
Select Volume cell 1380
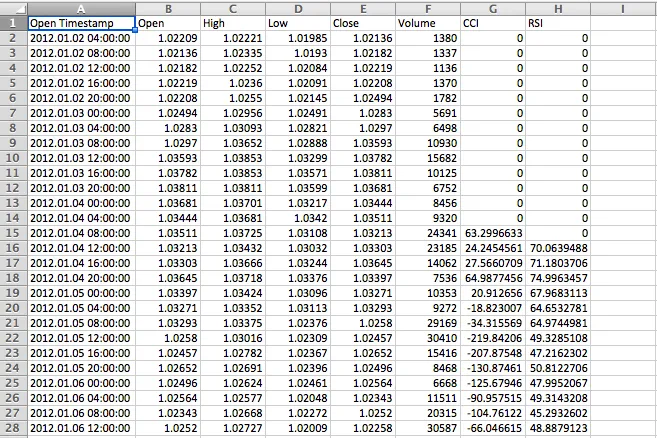[428, 38]
